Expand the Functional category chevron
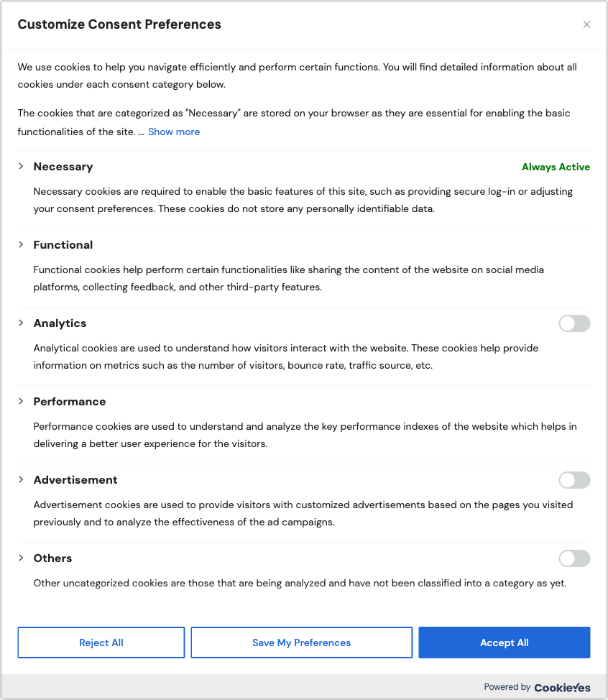 [21, 244]
